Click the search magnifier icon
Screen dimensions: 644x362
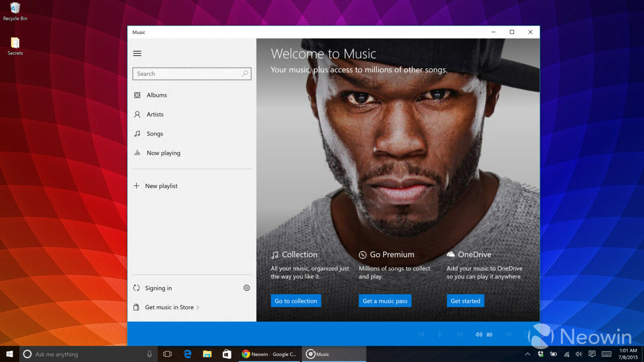245,73
